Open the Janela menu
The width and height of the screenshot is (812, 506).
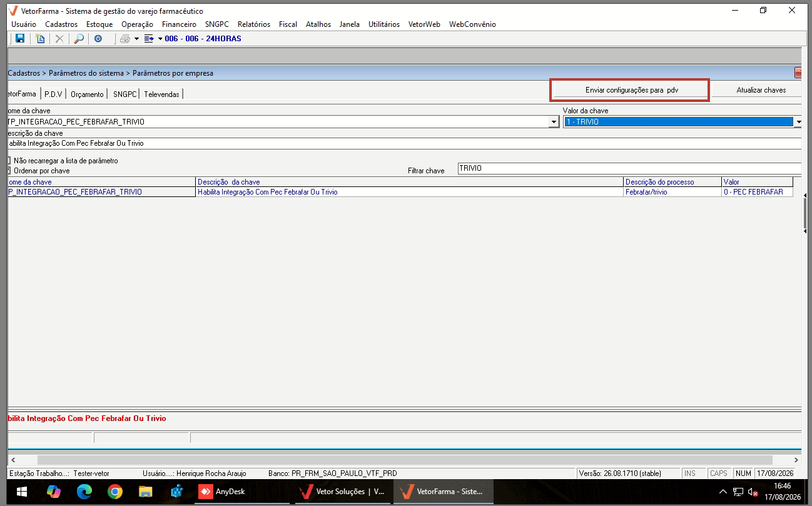pos(350,24)
